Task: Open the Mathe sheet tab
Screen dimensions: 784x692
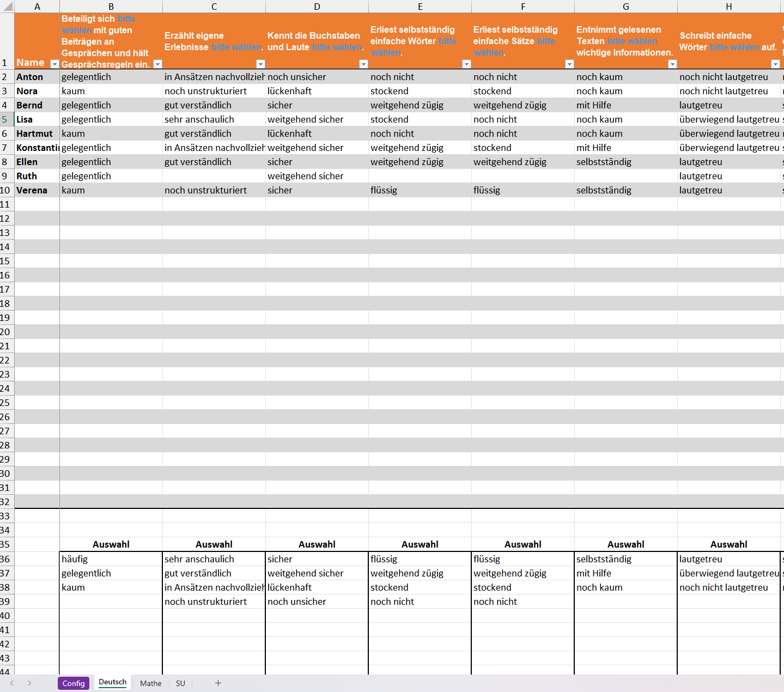Action: pyautogui.click(x=151, y=683)
